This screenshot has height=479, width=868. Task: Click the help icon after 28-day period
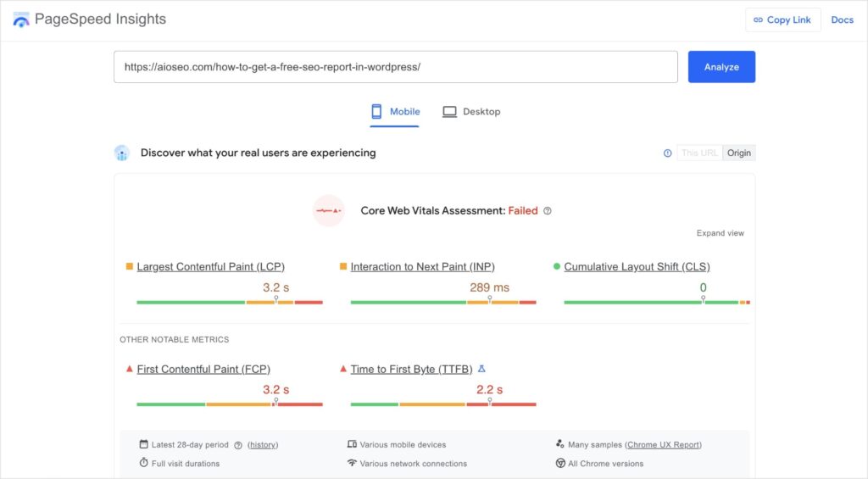click(x=238, y=445)
